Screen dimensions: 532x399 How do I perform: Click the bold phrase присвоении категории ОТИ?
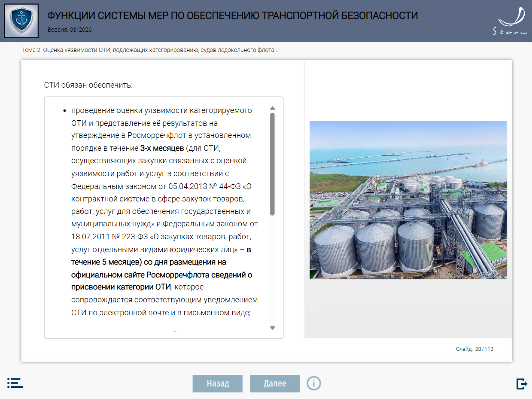[x=122, y=287]
